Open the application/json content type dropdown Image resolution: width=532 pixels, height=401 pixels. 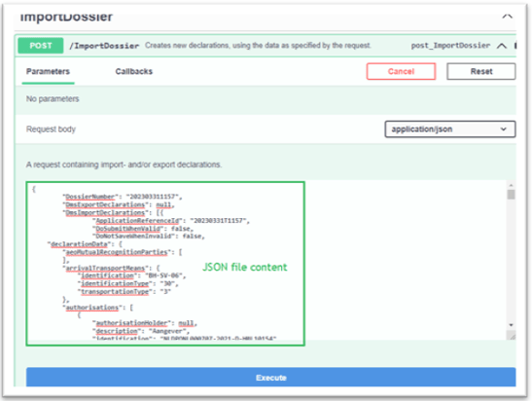coord(450,129)
